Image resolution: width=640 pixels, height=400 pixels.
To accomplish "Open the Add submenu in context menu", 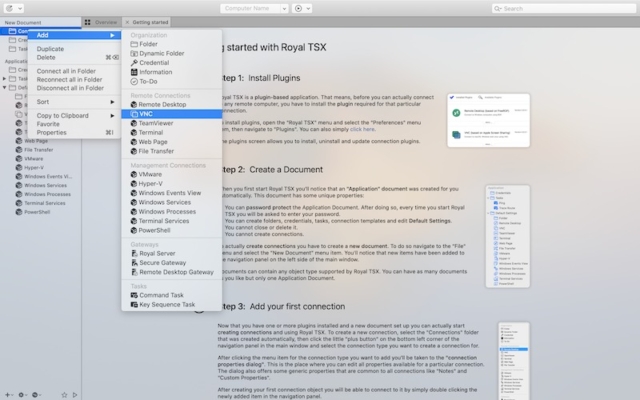I will tap(74, 35).
